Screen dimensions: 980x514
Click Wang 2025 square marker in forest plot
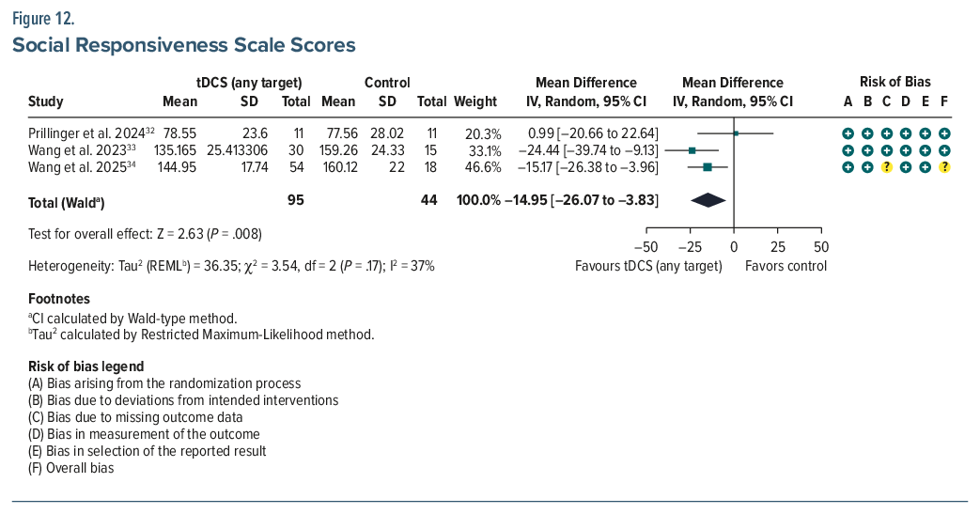pyautogui.click(x=708, y=167)
